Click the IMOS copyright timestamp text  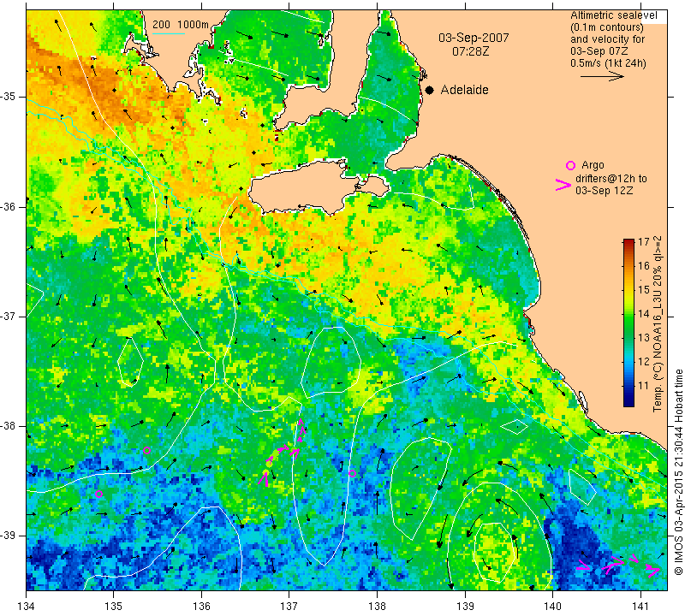click(x=678, y=471)
